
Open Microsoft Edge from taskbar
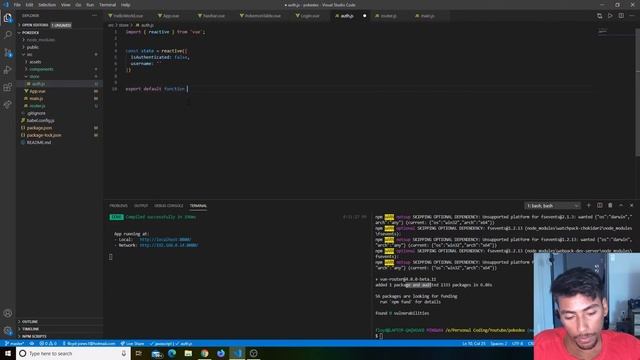click(172, 353)
